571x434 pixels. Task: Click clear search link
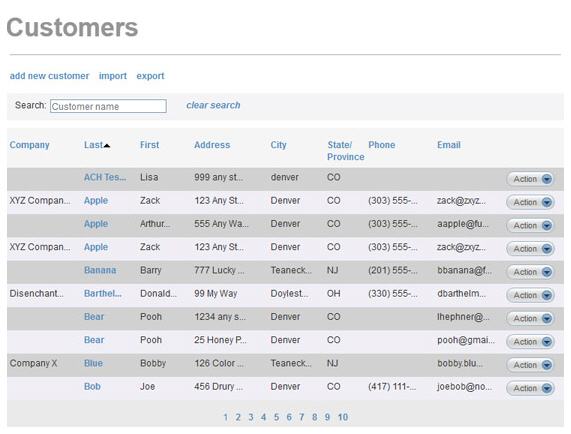coord(213,105)
